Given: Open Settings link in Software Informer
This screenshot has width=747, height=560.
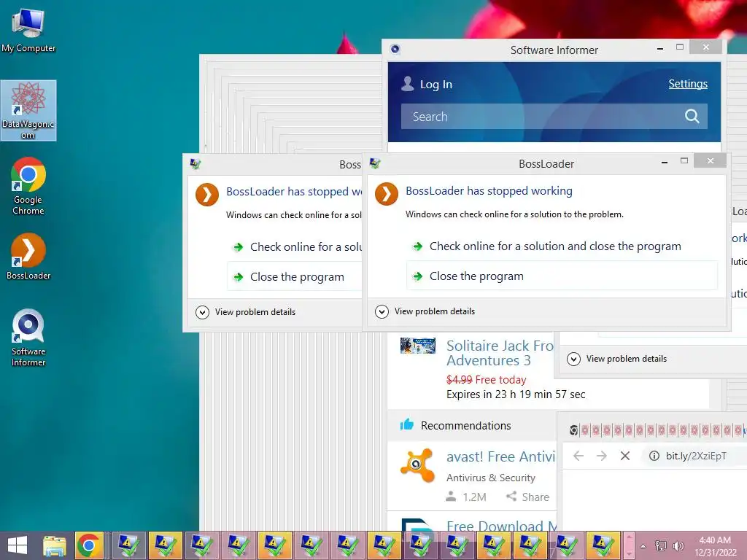Looking at the screenshot, I should point(687,84).
